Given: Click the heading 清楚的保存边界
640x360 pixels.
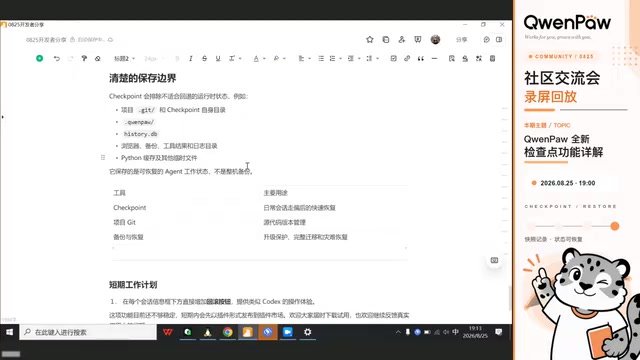Looking at the screenshot, I should (x=142, y=78).
